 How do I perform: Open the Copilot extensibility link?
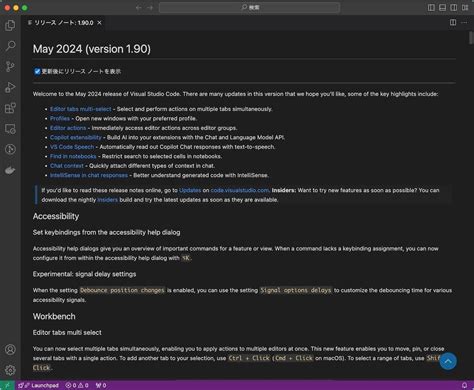point(76,137)
